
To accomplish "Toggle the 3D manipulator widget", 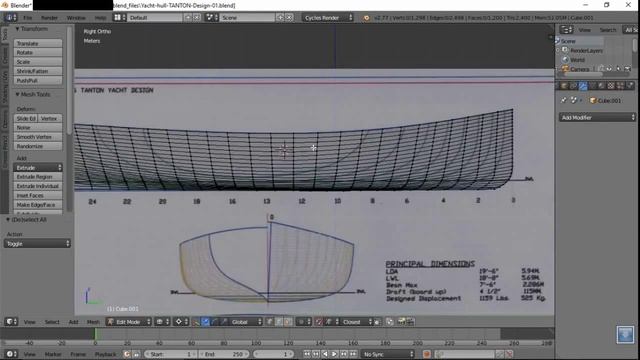I will click(x=196, y=322).
